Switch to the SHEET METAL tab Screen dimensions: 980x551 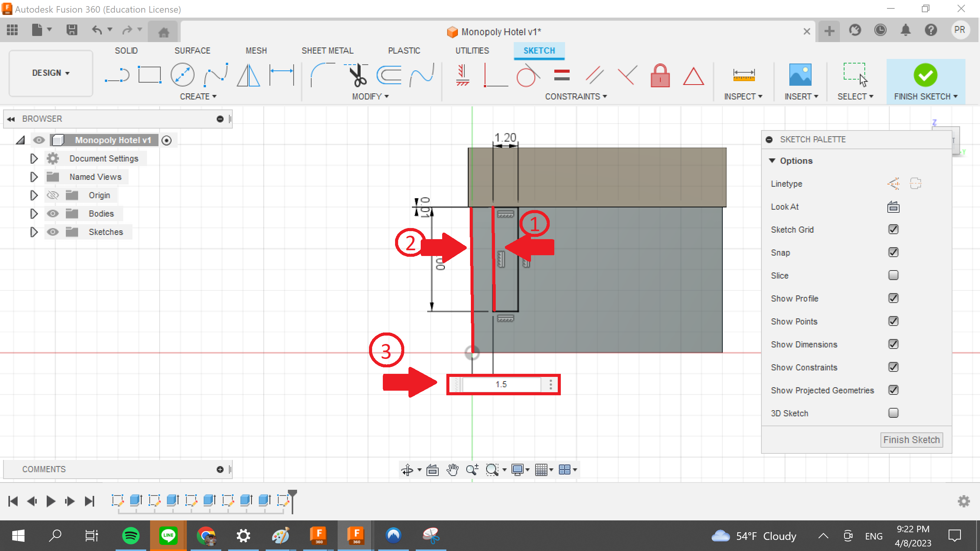click(327, 50)
